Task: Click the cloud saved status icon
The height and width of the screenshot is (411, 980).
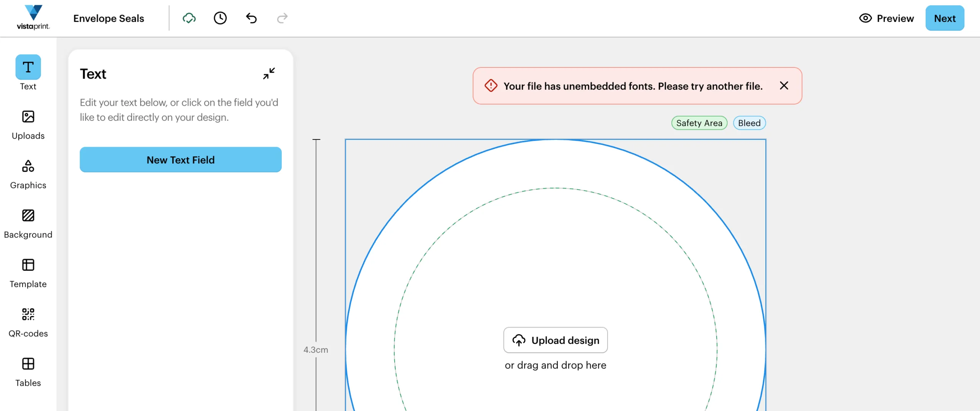Action: point(189,18)
